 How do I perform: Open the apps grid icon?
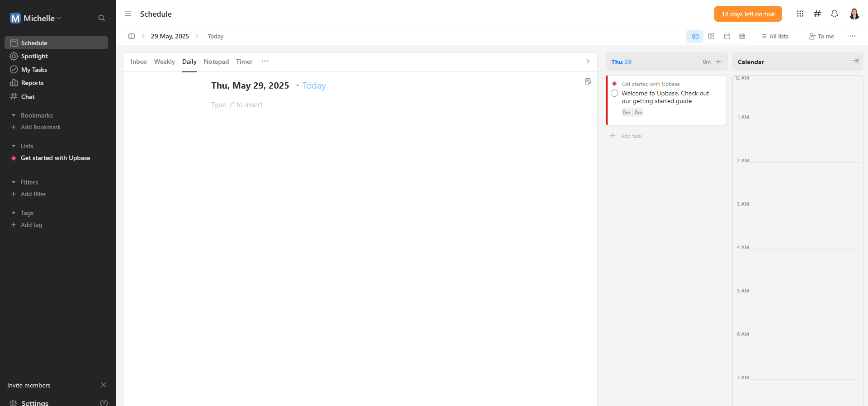800,14
